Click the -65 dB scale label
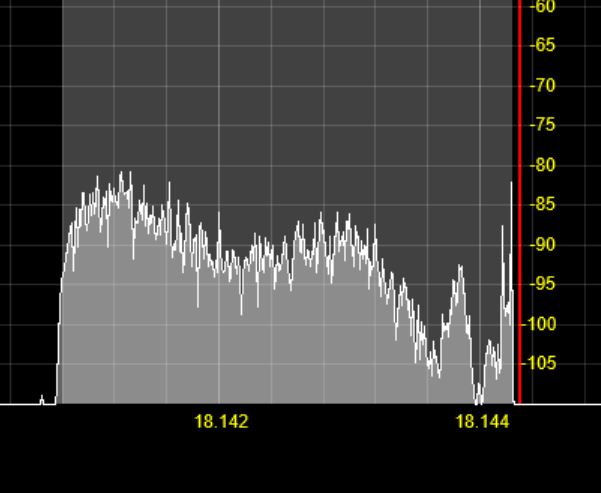Viewport: 601px width, 493px height. [x=543, y=45]
